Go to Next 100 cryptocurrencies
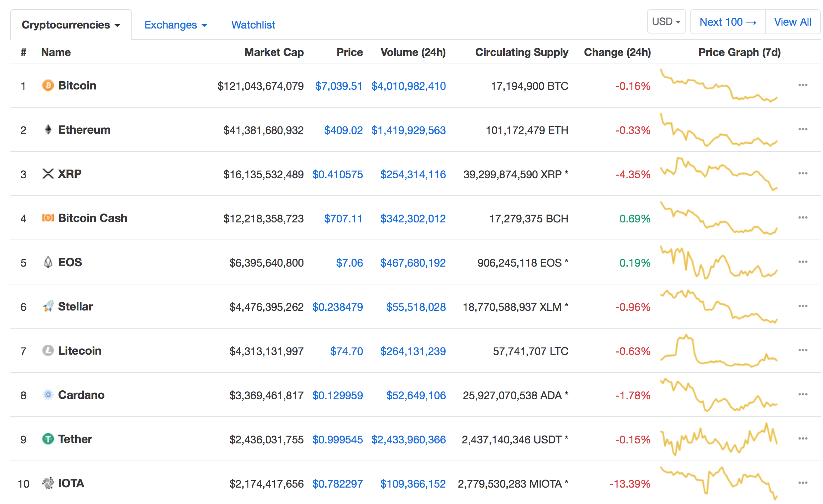Image resolution: width=823 pixels, height=504 pixels. point(728,22)
